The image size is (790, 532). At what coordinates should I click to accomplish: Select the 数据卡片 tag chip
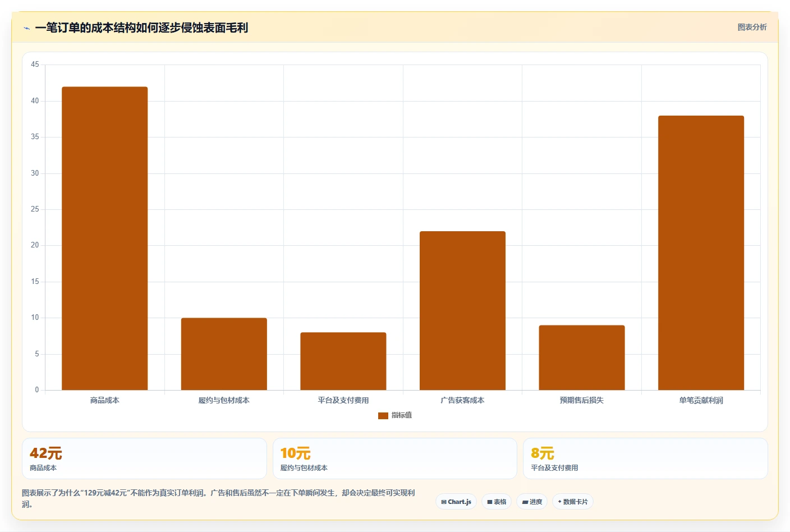click(573, 502)
